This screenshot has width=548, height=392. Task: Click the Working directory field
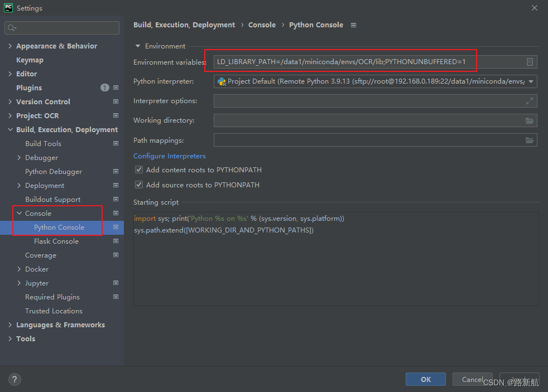pos(376,121)
